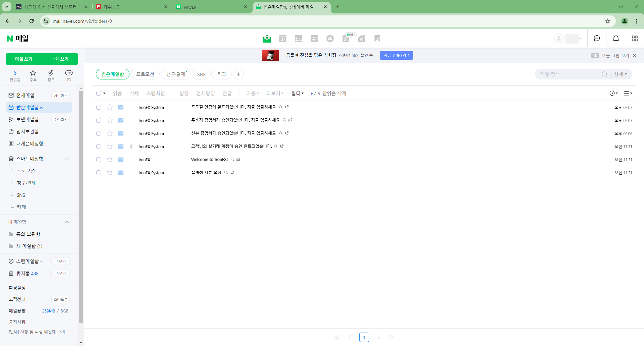
Task: Click the 메일 쓰기 button
Action: click(x=23, y=59)
